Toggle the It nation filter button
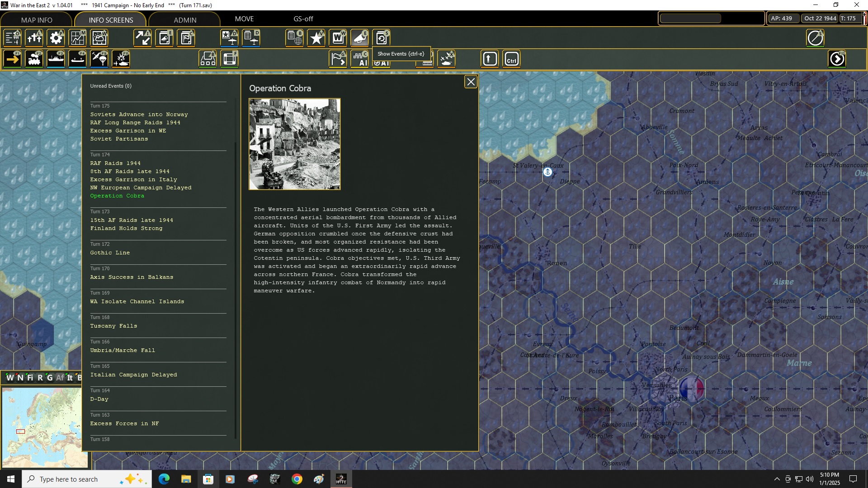This screenshot has width=868, height=488. 70,378
